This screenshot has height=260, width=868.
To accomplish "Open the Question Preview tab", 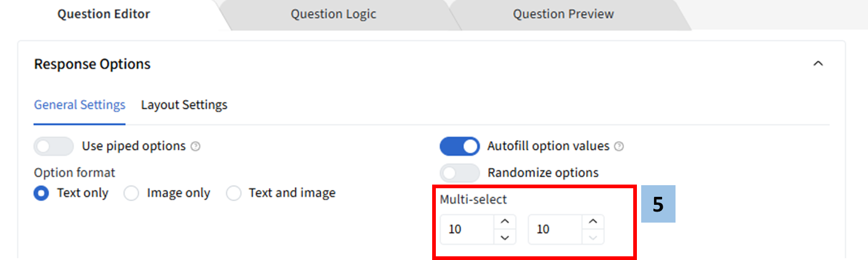I will pos(563,14).
